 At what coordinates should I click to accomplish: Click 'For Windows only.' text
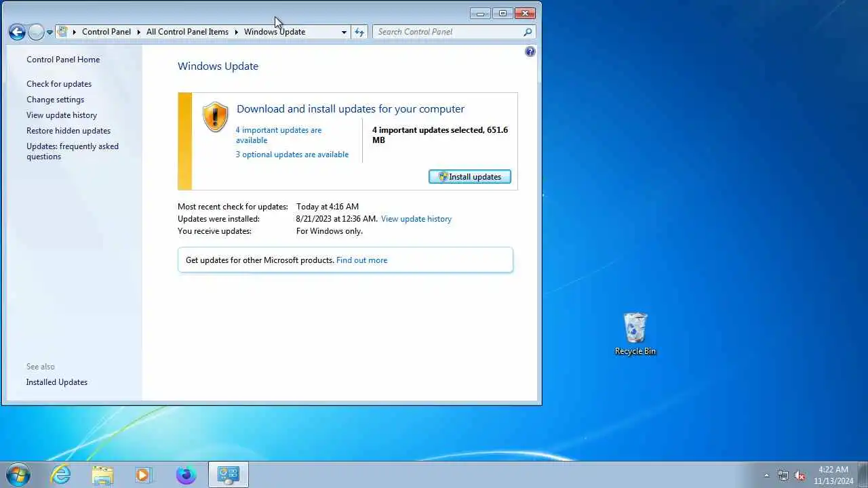[330, 231]
